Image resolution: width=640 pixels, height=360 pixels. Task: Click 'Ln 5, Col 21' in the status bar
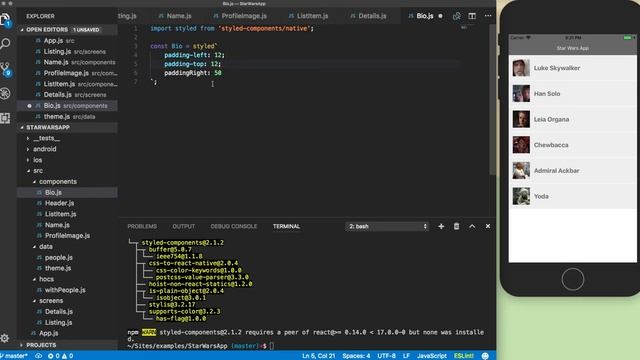coord(318,356)
